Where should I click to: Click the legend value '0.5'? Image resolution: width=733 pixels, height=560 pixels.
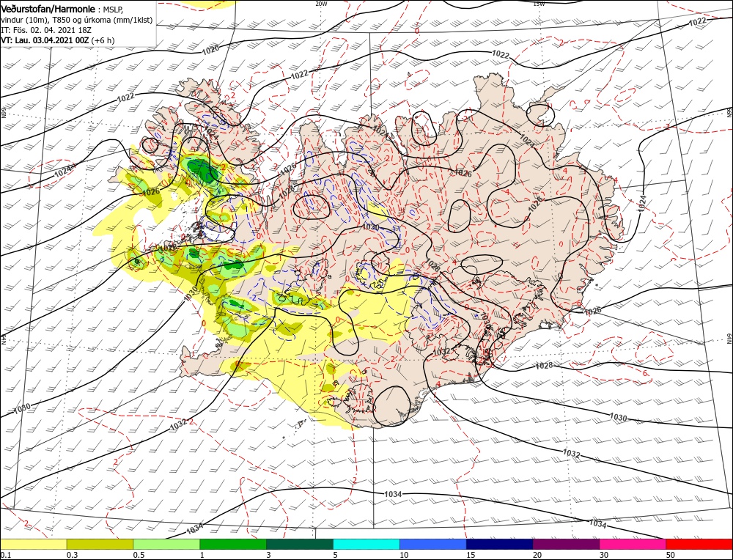(138, 555)
